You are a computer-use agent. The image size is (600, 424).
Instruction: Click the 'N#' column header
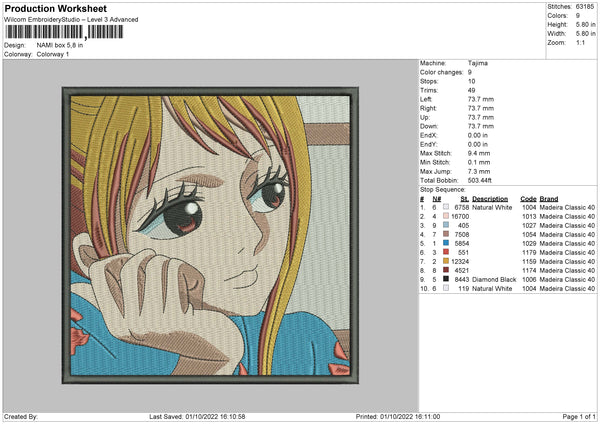(x=437, y=199)
